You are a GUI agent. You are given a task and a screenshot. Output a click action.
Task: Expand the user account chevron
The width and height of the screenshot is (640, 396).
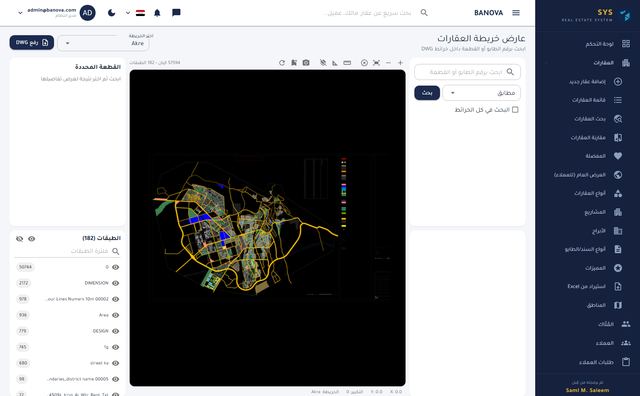click(20, 13)
